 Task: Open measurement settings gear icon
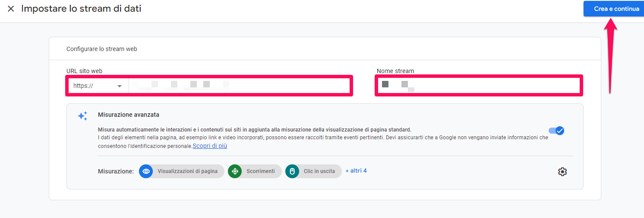tap(562, 172)
